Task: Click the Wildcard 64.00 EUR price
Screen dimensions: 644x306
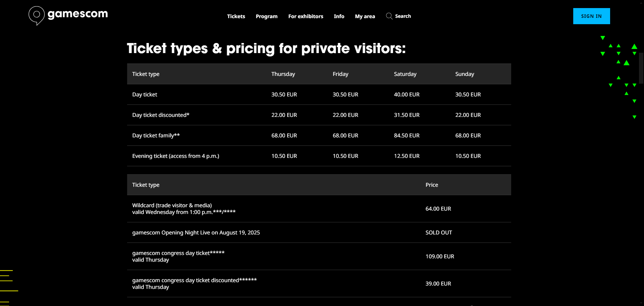Action: pos(438,209)
